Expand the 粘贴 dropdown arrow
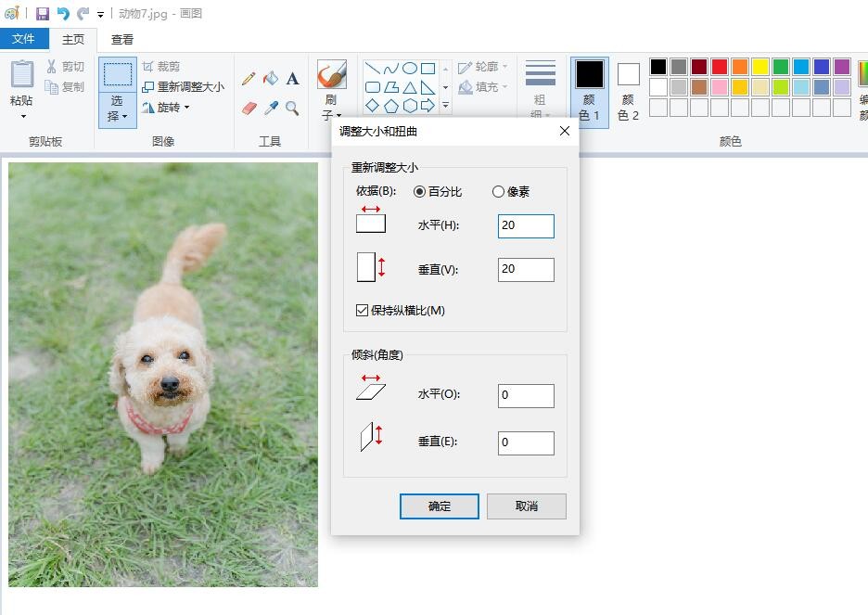 [22, 116]
